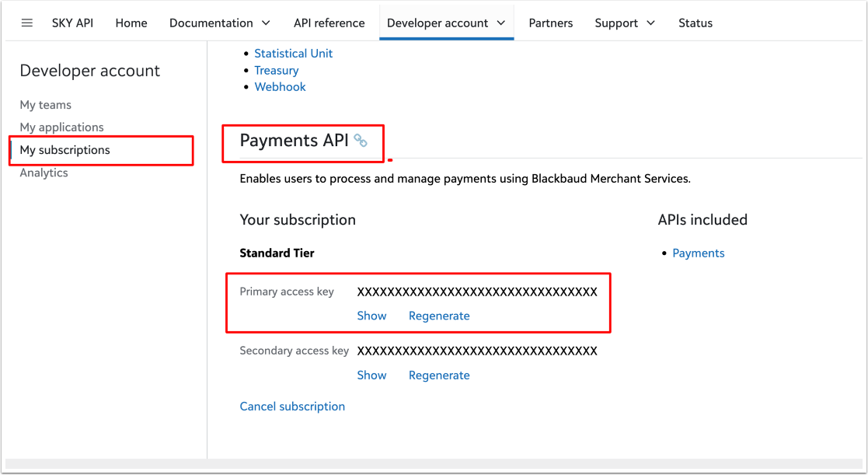This screenshot has width=868, height=475.
Task: Expand the Support dropdown chevron
Action: point(651,23)
